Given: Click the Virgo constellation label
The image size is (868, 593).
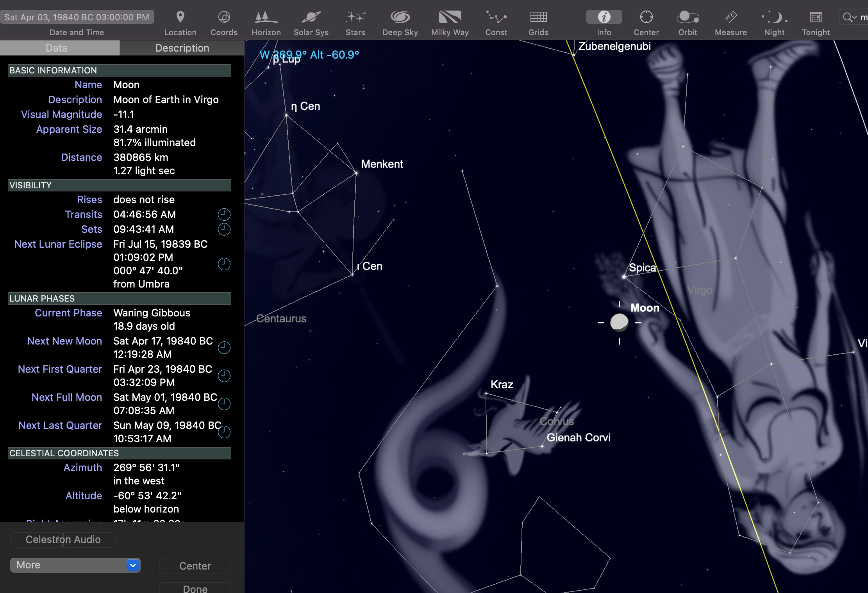Looking at the screenshot, I should pyautogui.click(x=700, y=290).
